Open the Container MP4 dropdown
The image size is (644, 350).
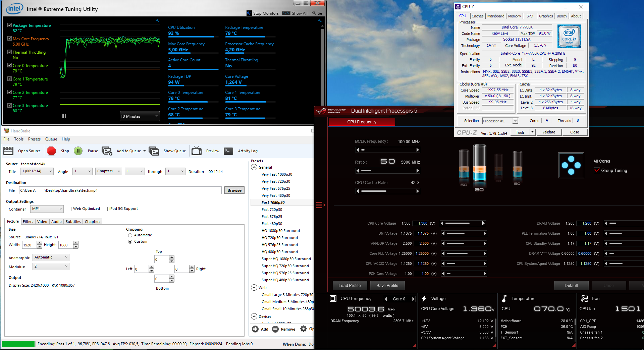(47, 209)
